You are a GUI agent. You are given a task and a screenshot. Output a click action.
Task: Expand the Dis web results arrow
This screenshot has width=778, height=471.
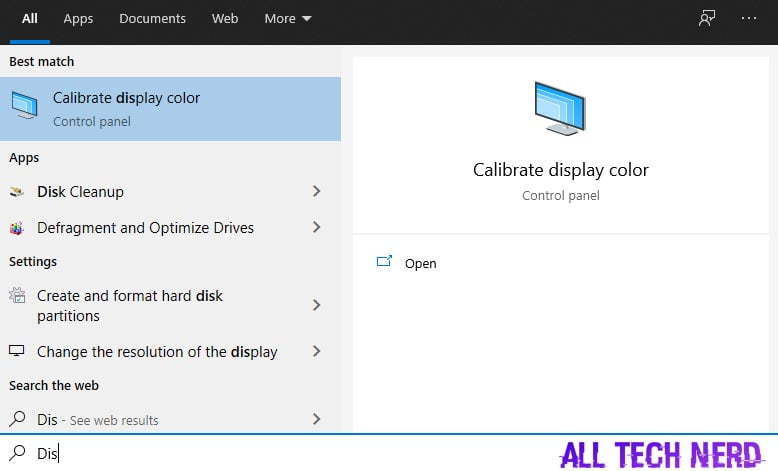[317, 419]
